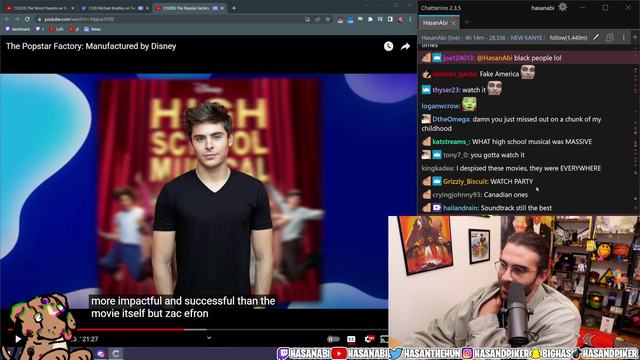This screenshot has width=640, height=360.
Task: Click the green emote in loganwcrow's message
Action: click(x=469, y=104)
